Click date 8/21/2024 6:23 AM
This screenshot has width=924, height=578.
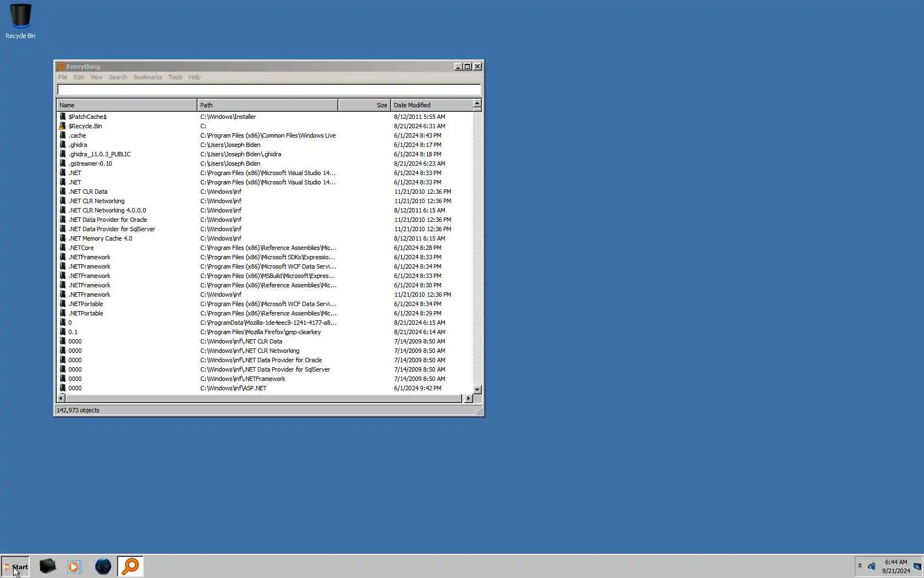(x=419, y=163)
